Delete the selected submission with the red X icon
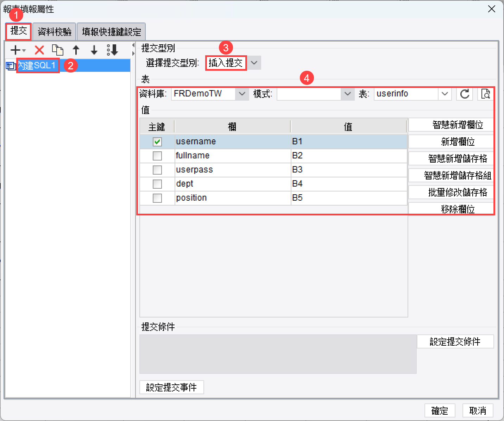Image resolution: width=504 pixels, height=421 pixels. pos(39,50)
